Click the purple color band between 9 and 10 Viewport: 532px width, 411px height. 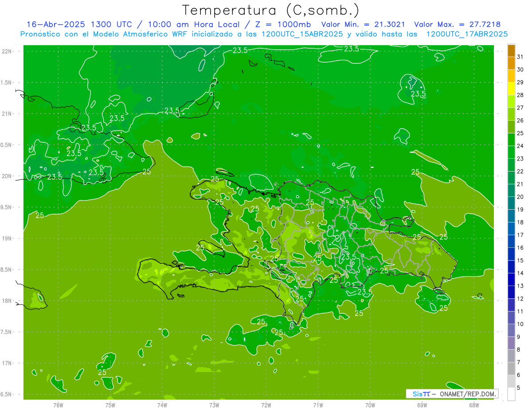(x=511, y=331)
